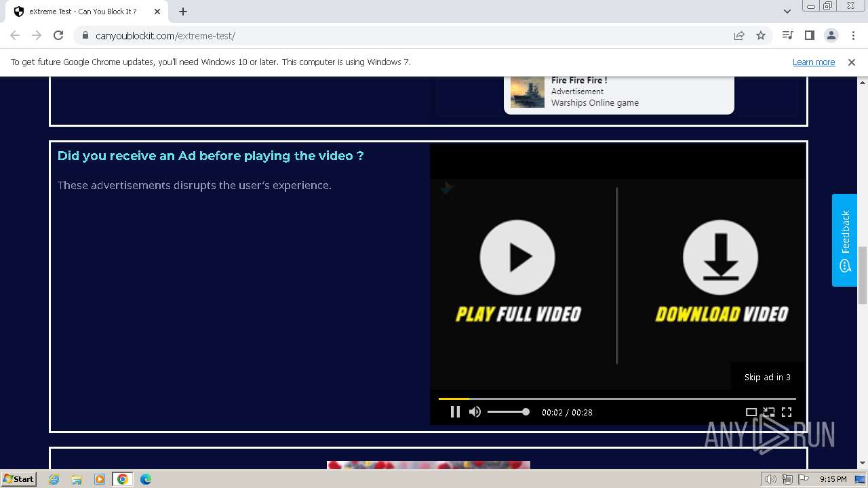Share this page icon
Image resolution: width=868 pixels, height=488 pixels.
coord(739,35)
